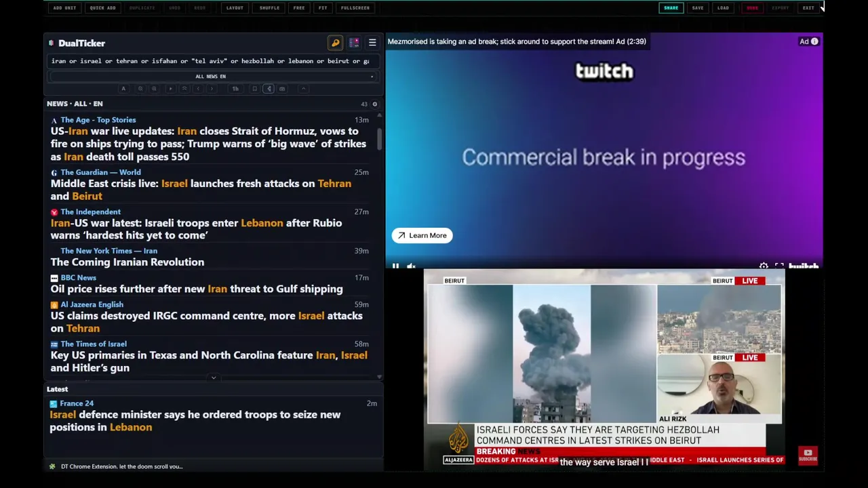The image size is (868, 488).
Task: Click the UNDO button
Action: (174, 8)
